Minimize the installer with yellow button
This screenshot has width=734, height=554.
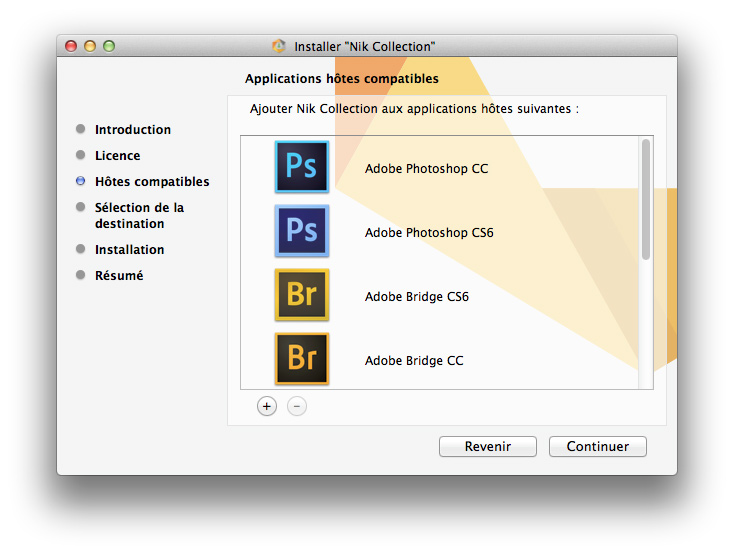click(90, 46)
